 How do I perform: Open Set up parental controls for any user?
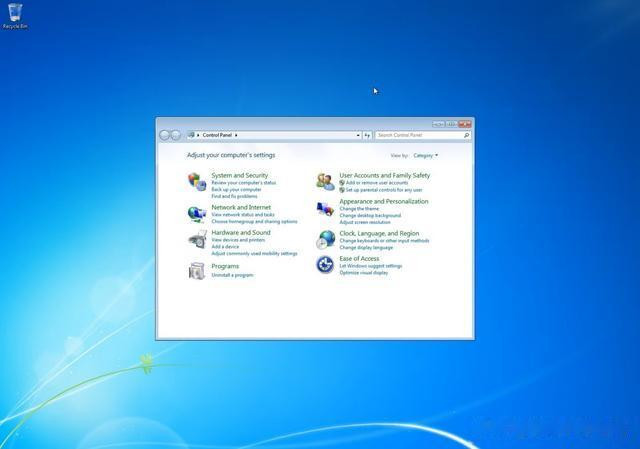(384, 190)
